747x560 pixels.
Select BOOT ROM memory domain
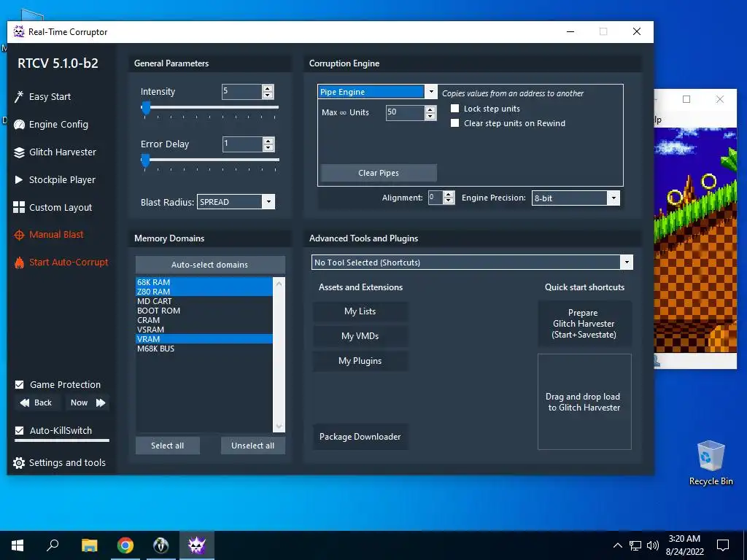point(204,311)
